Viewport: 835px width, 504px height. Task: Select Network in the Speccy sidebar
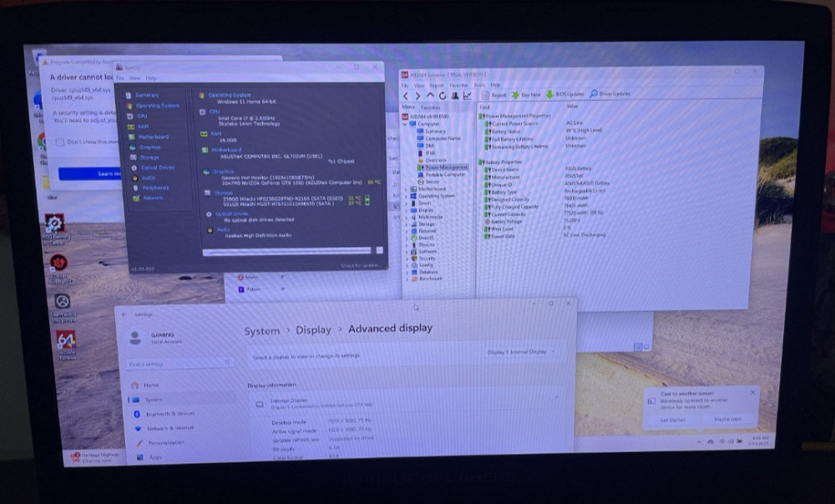(x=153, y=198)
